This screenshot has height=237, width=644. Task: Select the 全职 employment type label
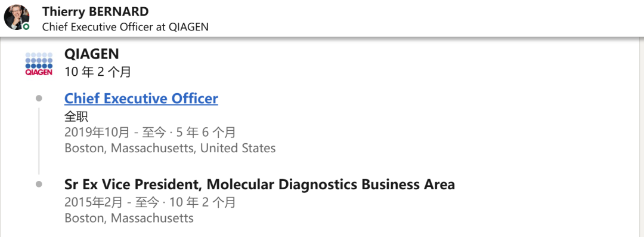click(76, 117)
